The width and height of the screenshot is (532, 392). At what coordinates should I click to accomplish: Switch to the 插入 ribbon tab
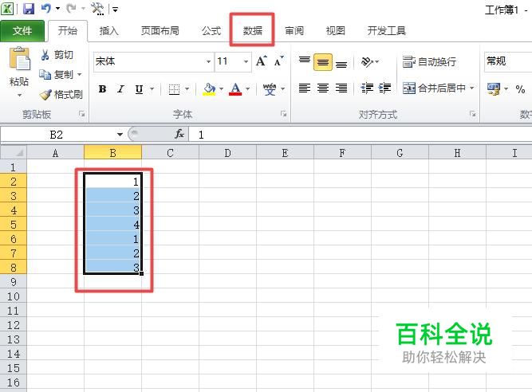[x=108, y=31]
